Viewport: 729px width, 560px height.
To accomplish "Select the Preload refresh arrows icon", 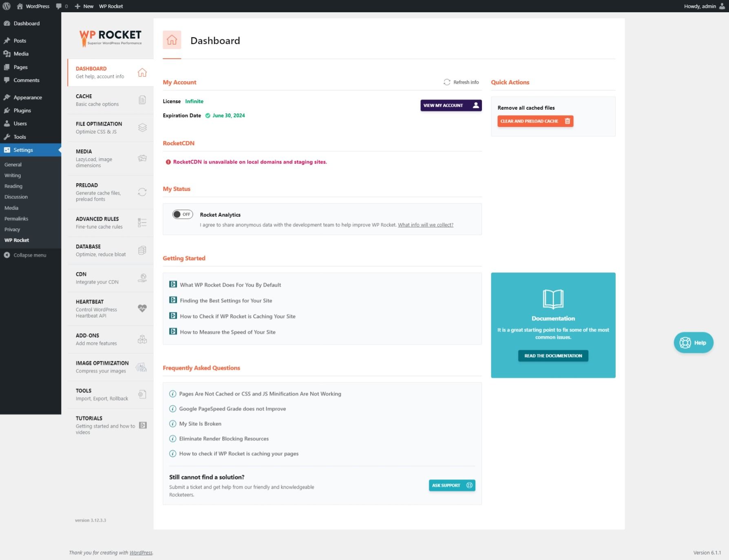I will tap(142, 192).
